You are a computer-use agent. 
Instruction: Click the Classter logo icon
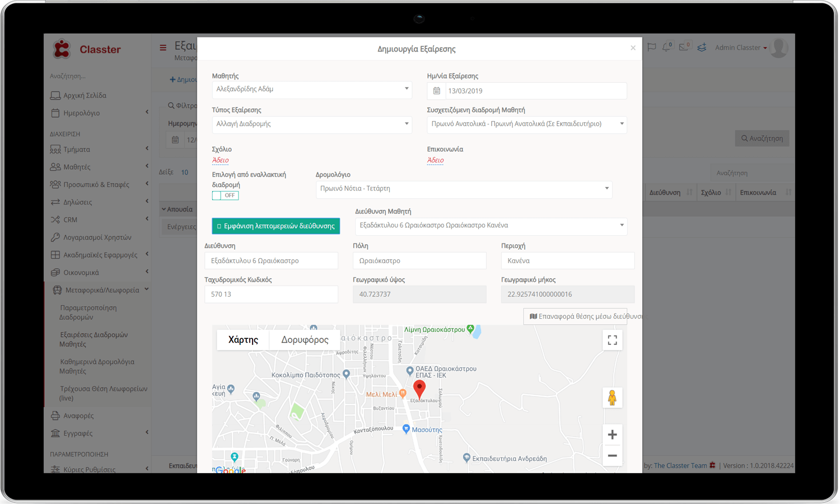[62, 49]
